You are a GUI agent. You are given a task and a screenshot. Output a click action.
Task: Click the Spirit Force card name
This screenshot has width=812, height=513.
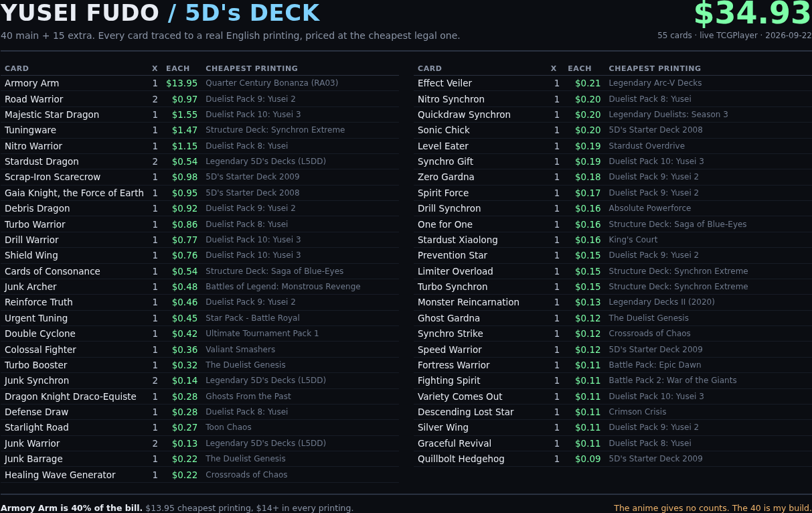coord(443,193)
